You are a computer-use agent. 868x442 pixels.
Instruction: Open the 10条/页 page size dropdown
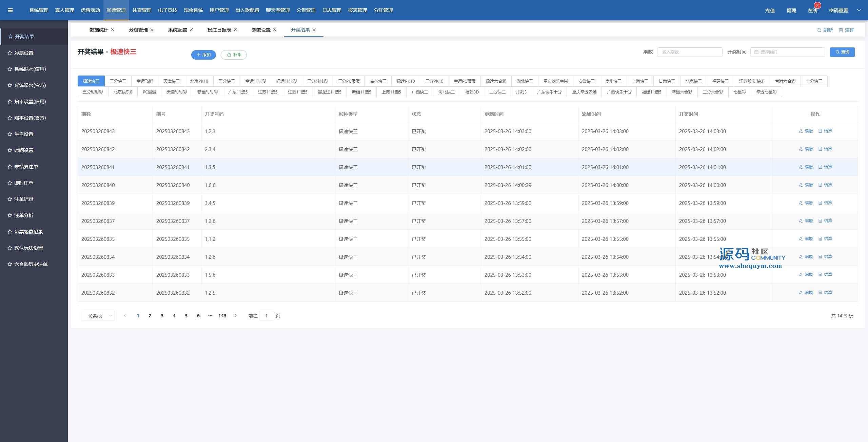click(x=98, y=316)
